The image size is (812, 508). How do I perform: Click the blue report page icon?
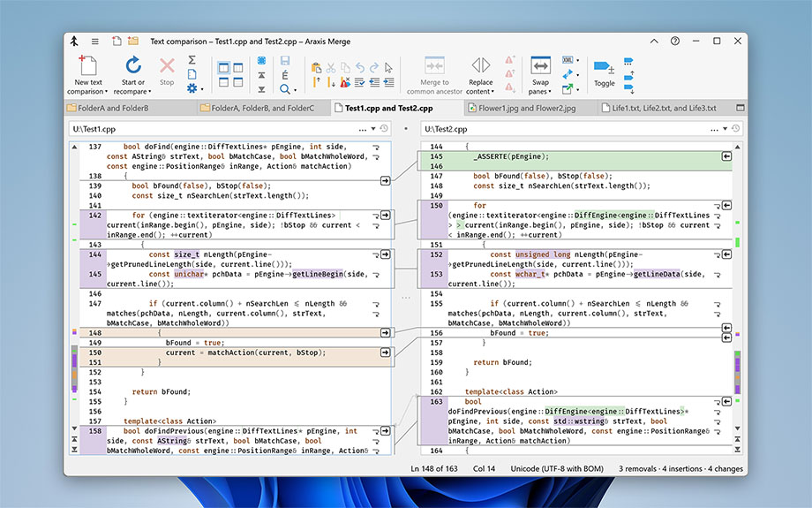(192, 74)
